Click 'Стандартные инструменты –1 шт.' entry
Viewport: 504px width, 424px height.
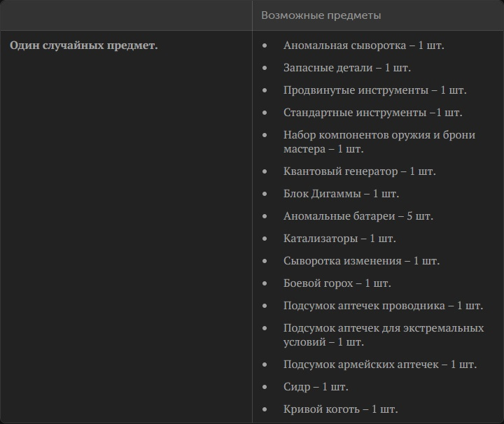[x=372, y=113]
